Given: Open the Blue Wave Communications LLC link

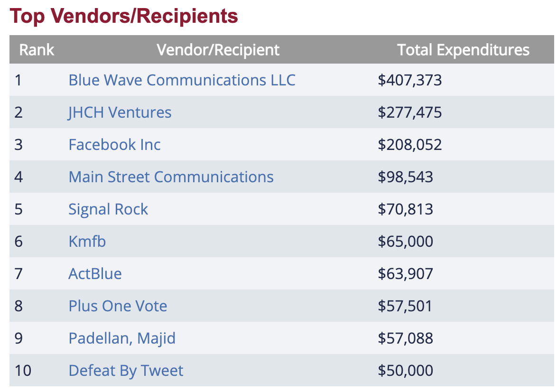Looking at the screenshot, I should pos(182,80).
